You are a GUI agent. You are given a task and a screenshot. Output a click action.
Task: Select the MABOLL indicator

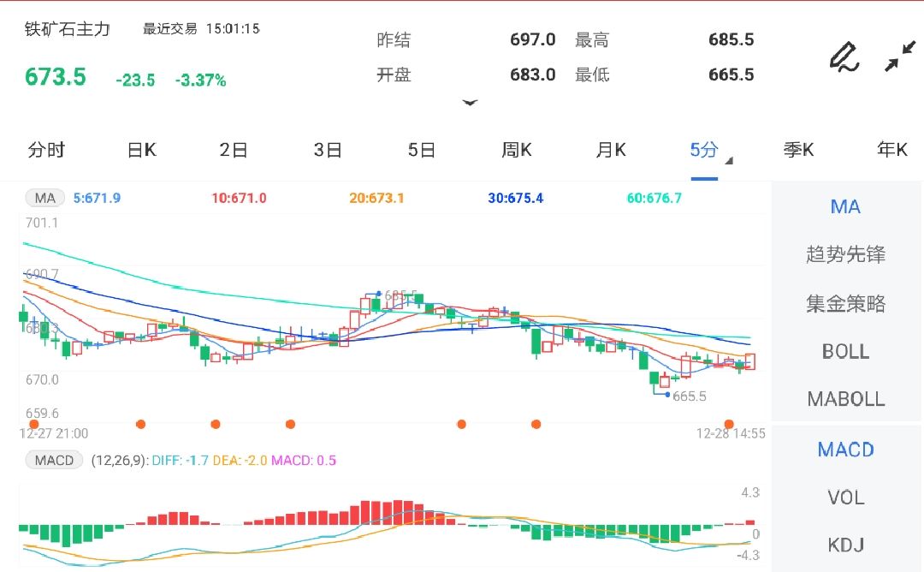845,399
